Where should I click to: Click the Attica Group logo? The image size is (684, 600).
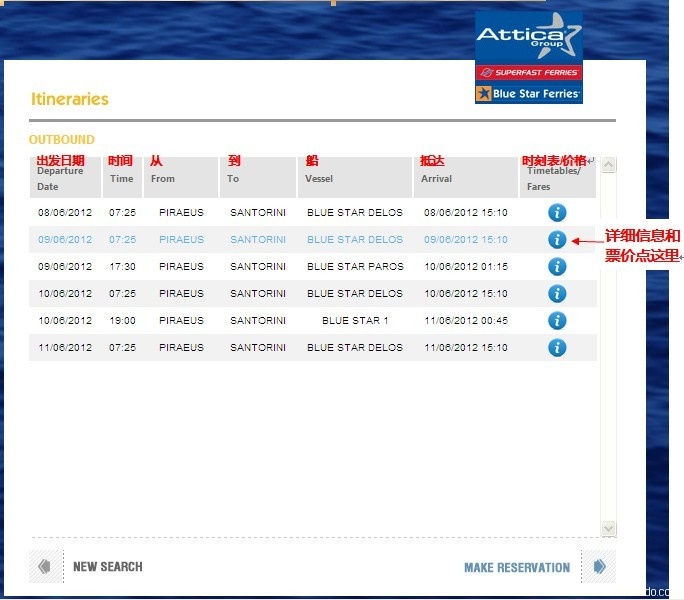(x=529, y=38)
